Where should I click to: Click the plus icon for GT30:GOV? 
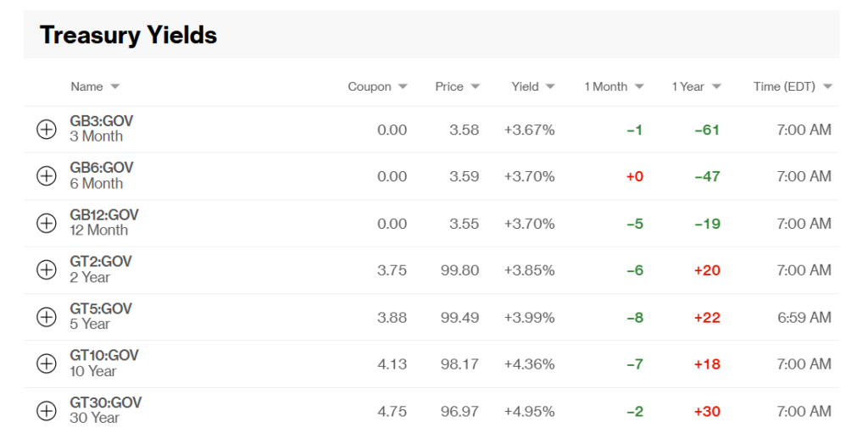click(x=47, y=411)
